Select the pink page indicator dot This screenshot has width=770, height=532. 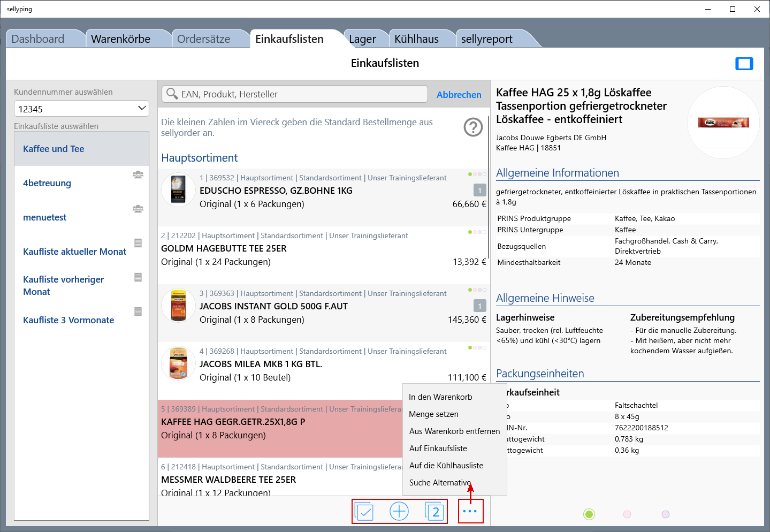click(x=627, y=514)
